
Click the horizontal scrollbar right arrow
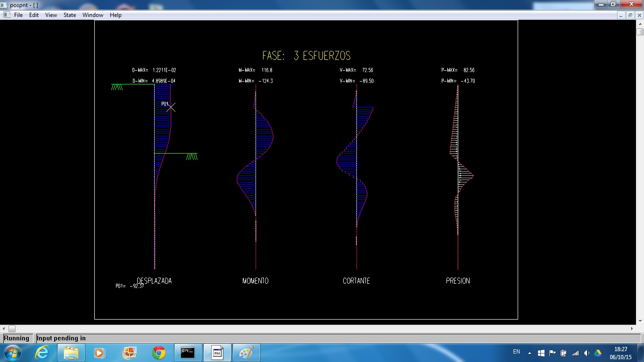(x=632, y=329)
